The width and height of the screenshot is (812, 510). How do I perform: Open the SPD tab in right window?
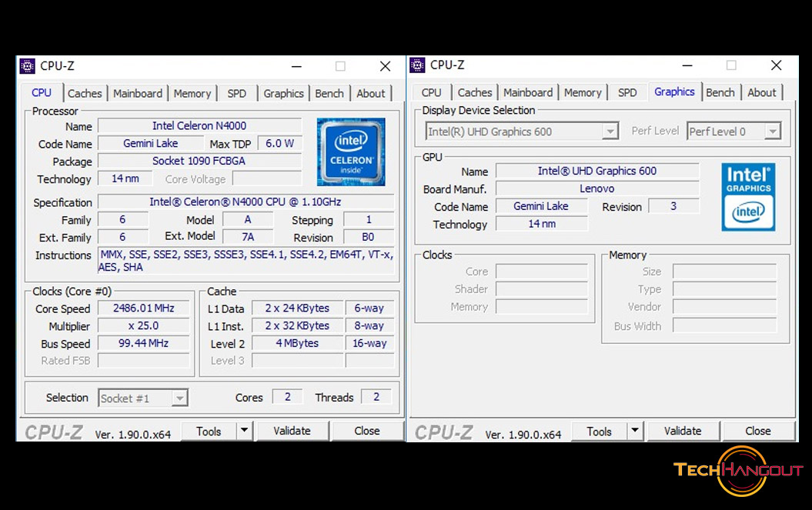coord(627,92)
